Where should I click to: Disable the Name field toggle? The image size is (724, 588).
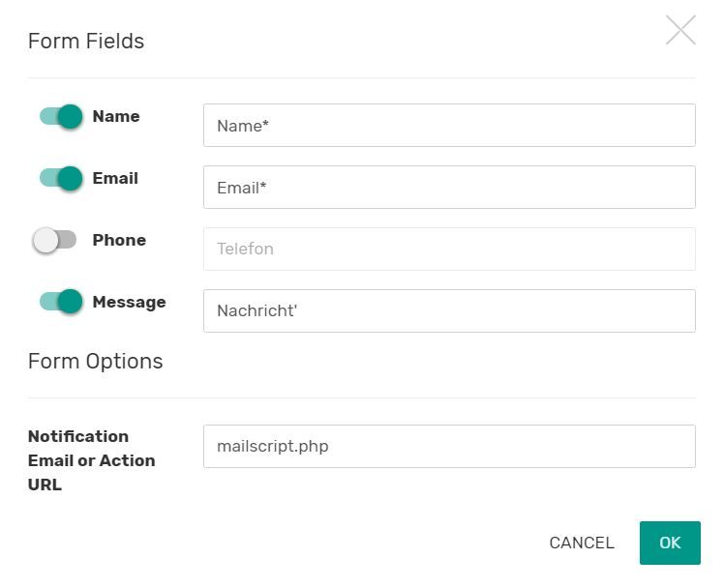(60, 117)
